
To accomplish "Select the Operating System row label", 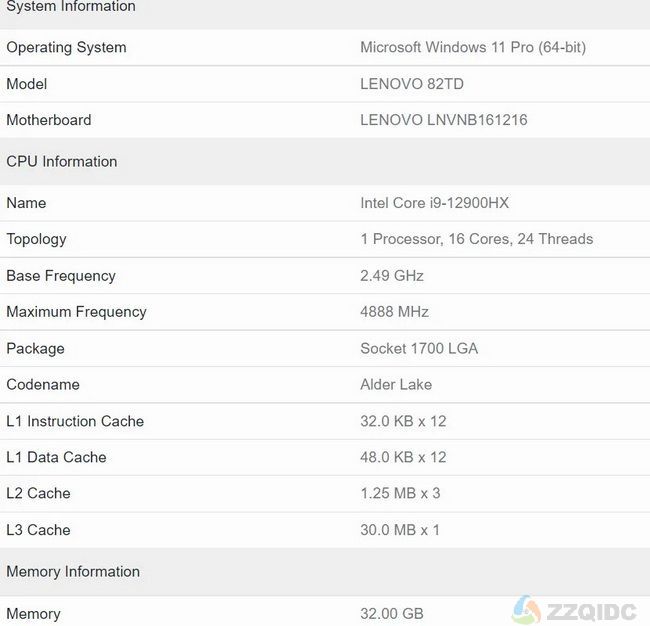I will click(66, 47).
